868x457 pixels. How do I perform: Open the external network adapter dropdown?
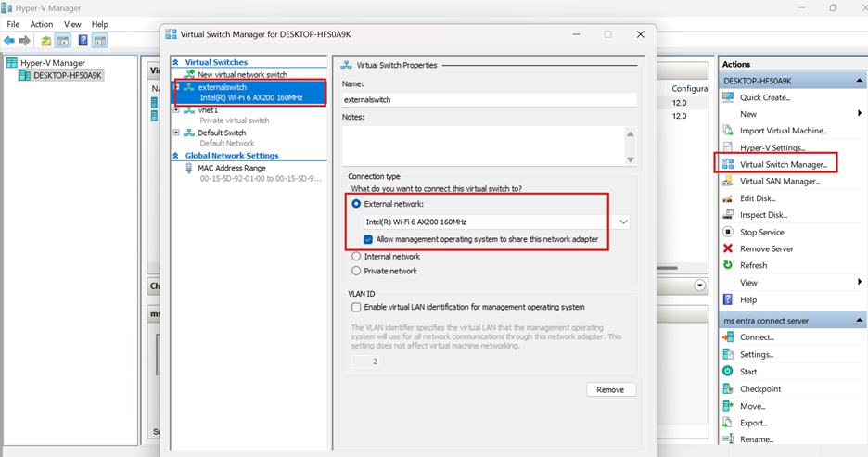pos(623,222)
